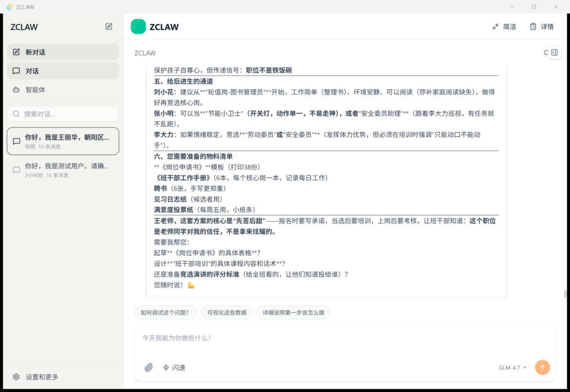
Task: Click the 详情 clipboard button
Action: pyautogui.click(x=542, y=27)
